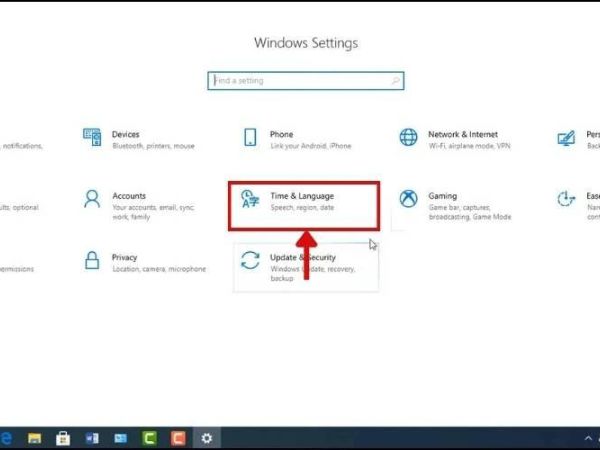This screenshot has width=600, height=450.
Task: Open the Phone category label
Action: click(x=282, y=134)
